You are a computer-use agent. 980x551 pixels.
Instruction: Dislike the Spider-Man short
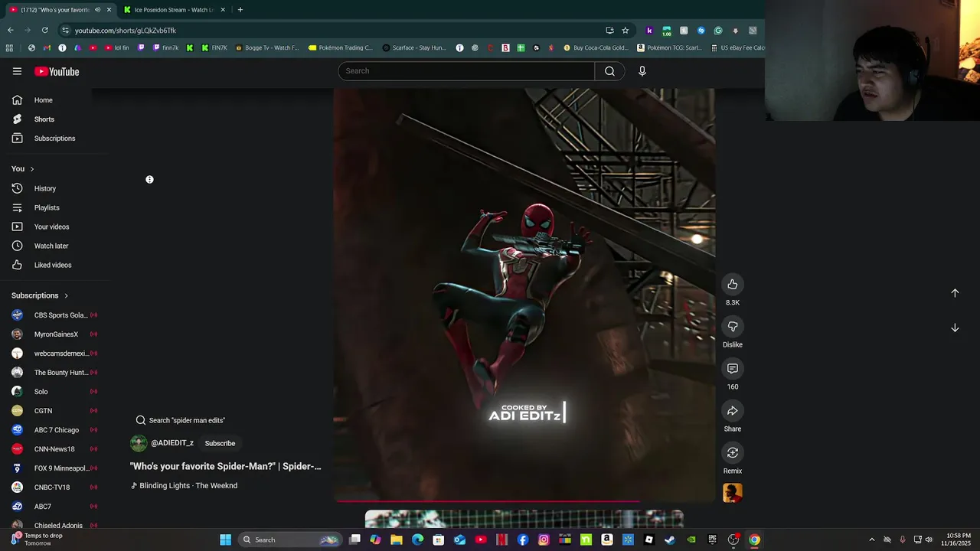(733, 326)
